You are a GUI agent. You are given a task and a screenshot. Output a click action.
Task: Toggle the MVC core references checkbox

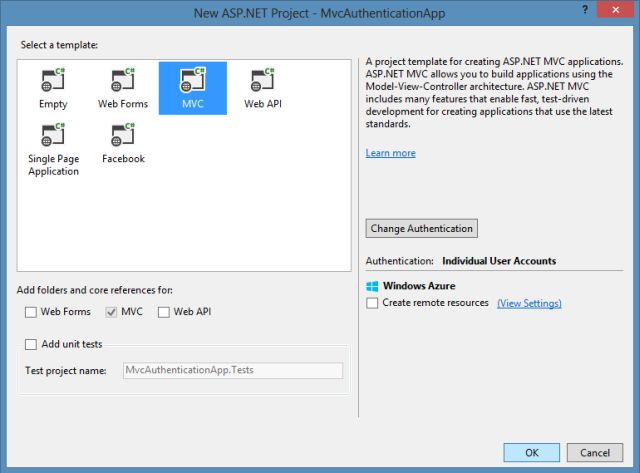tap(111, 312)
